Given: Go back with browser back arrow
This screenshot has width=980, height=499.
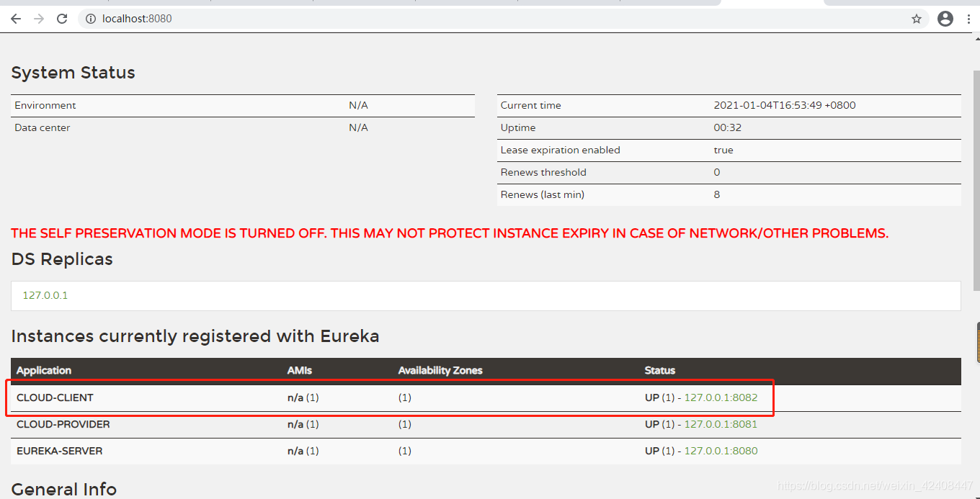Looking at the screenshot, I should click(x=16, y=19).
